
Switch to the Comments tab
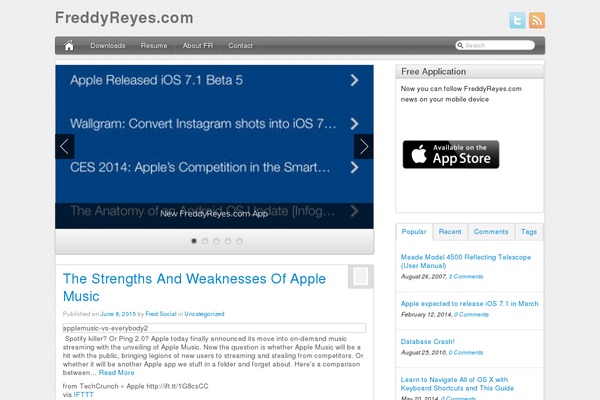[491, 232]
